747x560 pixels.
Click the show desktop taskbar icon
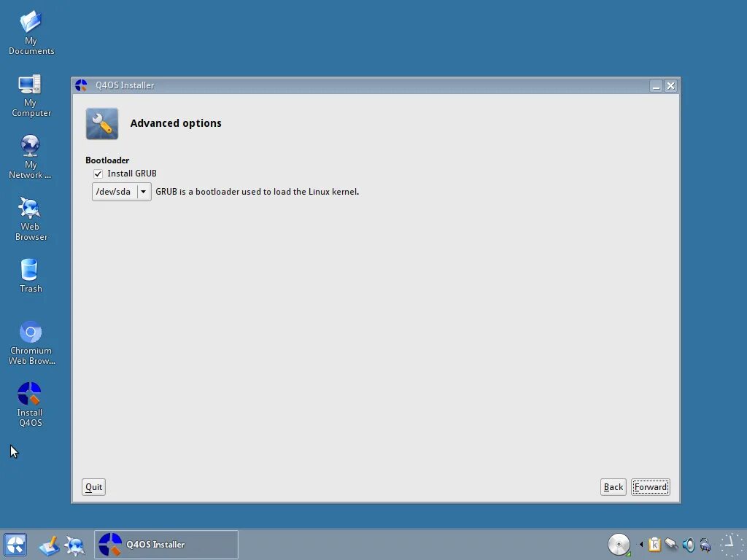pyautogui.click(x=49, y=545)
